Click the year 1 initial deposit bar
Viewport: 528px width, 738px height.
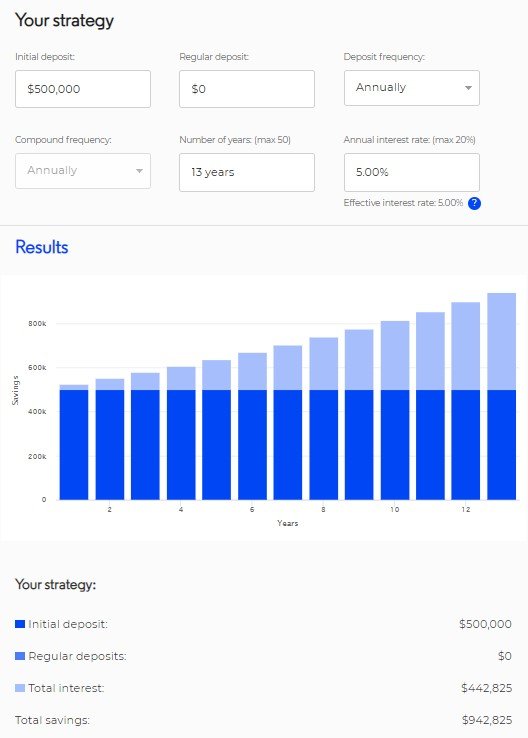pyautogui.click(x=74, y=445)
